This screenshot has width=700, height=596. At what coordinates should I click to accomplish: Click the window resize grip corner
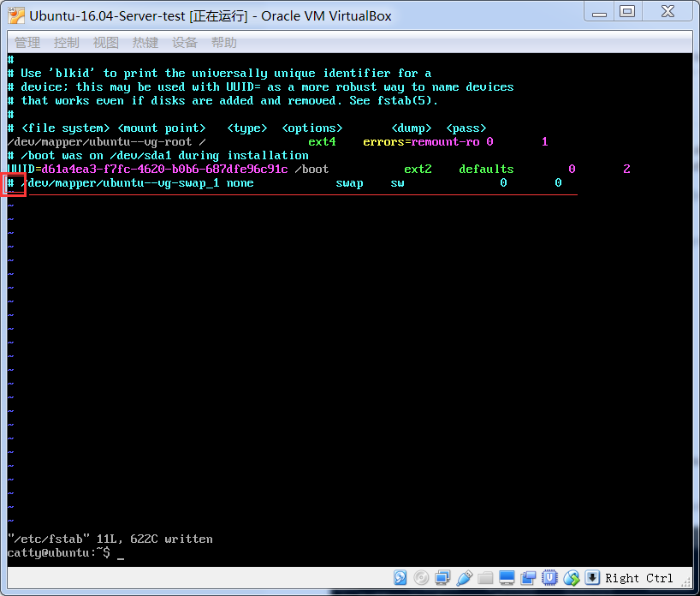pyautogui.click(x=686, y=582)
